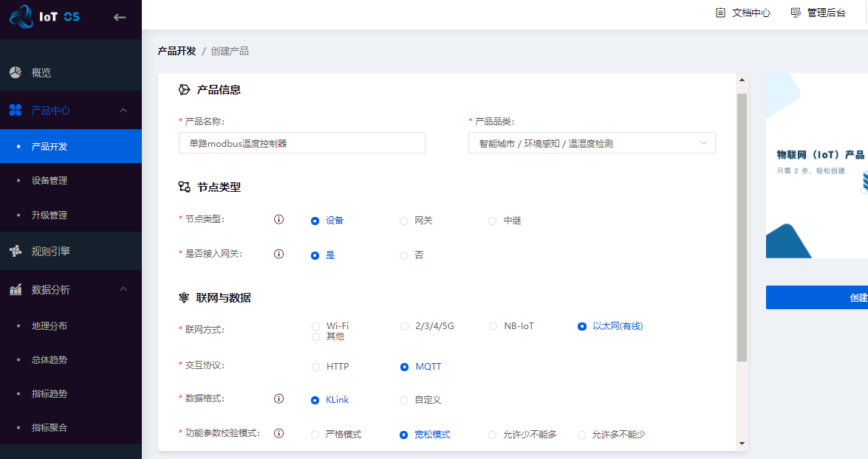Click the 数据分析 chart icon
868x459 pixels.
(16, 289)
